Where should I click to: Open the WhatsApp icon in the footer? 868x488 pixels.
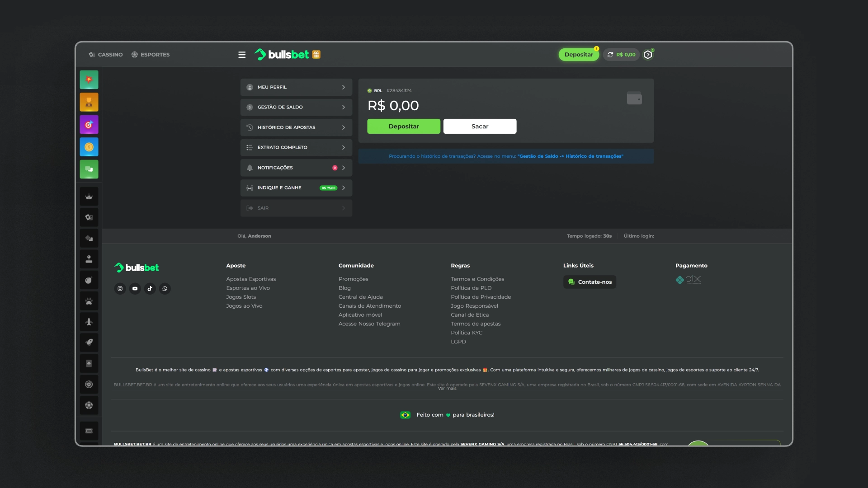pos(165,289)
